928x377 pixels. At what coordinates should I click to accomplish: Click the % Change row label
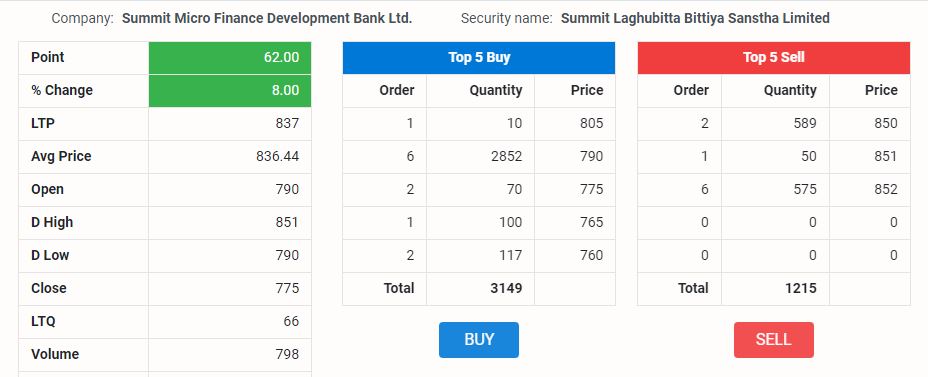coord(62,91)
